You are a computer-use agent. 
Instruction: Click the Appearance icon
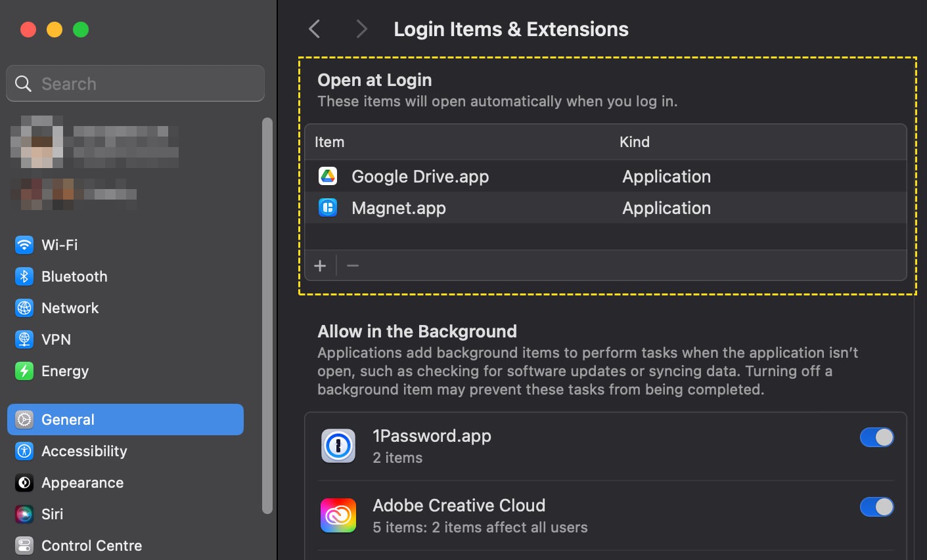(24, 483)
